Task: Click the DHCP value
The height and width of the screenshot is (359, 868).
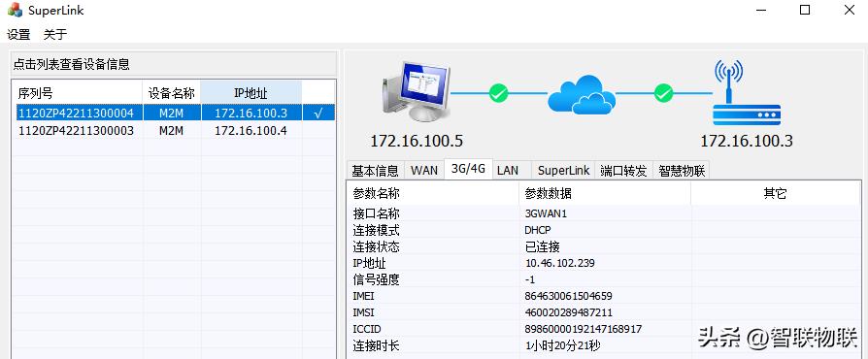Action: (x=538, y=230)
